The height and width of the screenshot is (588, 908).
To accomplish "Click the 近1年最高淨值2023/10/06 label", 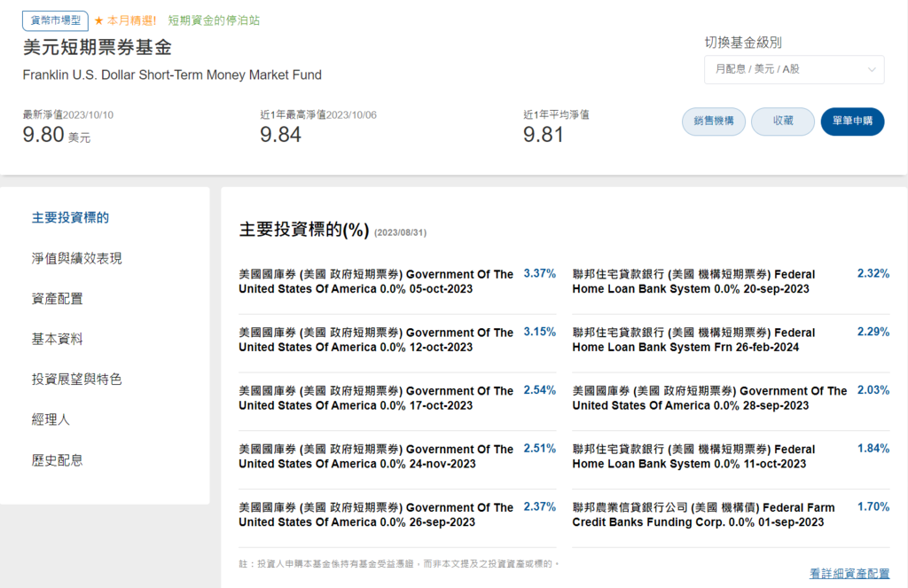I will click(318, 114).
